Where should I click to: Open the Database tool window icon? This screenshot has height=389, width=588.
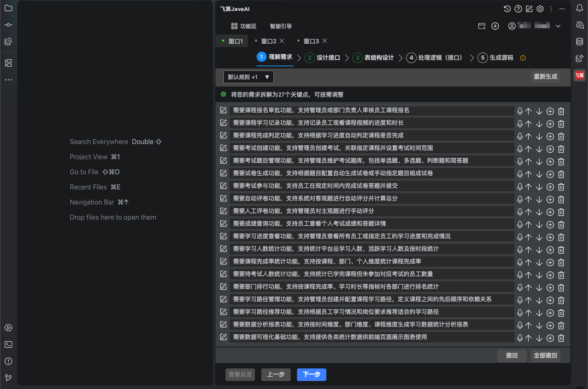(x=580, y=42)
